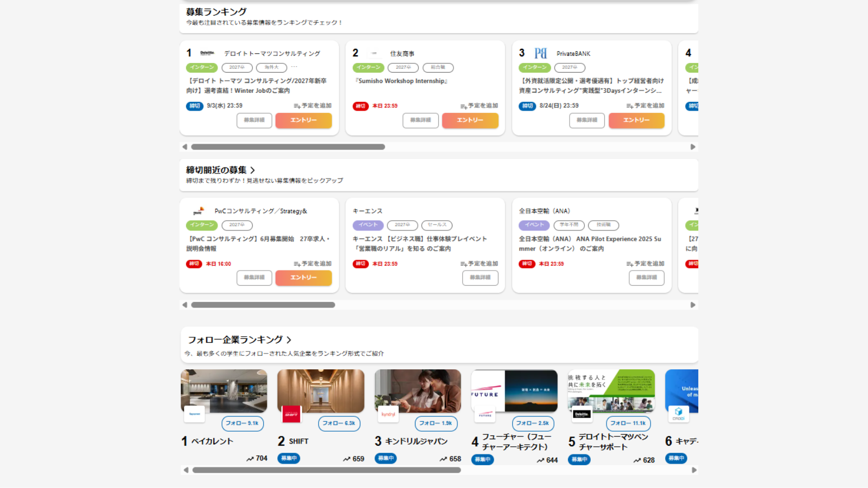
Task: Open 募集詳細 for the 全日本空輸 (ANA) card
Action: [x=647, y=278]
